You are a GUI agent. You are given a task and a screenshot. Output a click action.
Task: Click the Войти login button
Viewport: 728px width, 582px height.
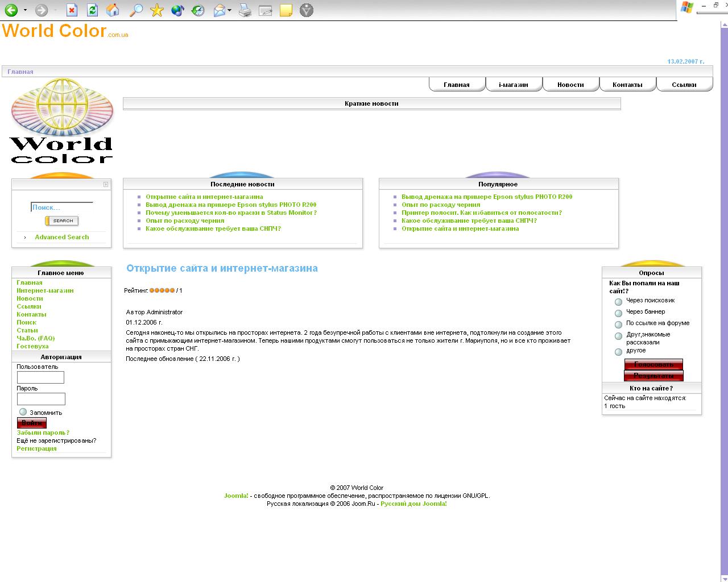(32, 423)
